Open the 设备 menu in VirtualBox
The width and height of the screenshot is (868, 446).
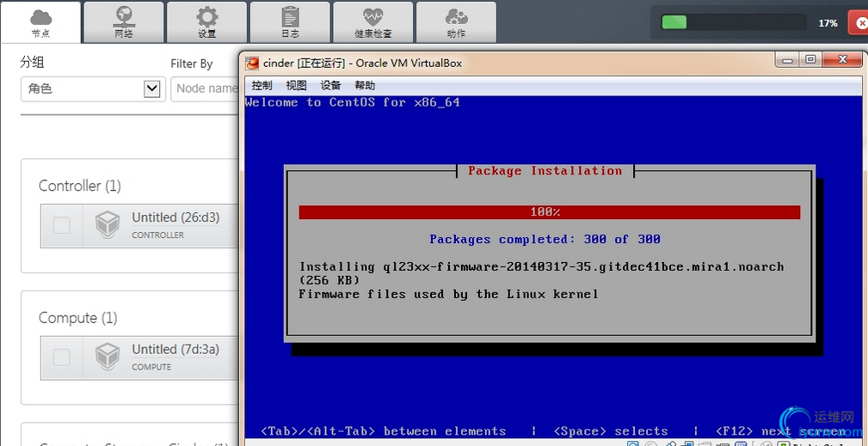[x=330, y=86]
